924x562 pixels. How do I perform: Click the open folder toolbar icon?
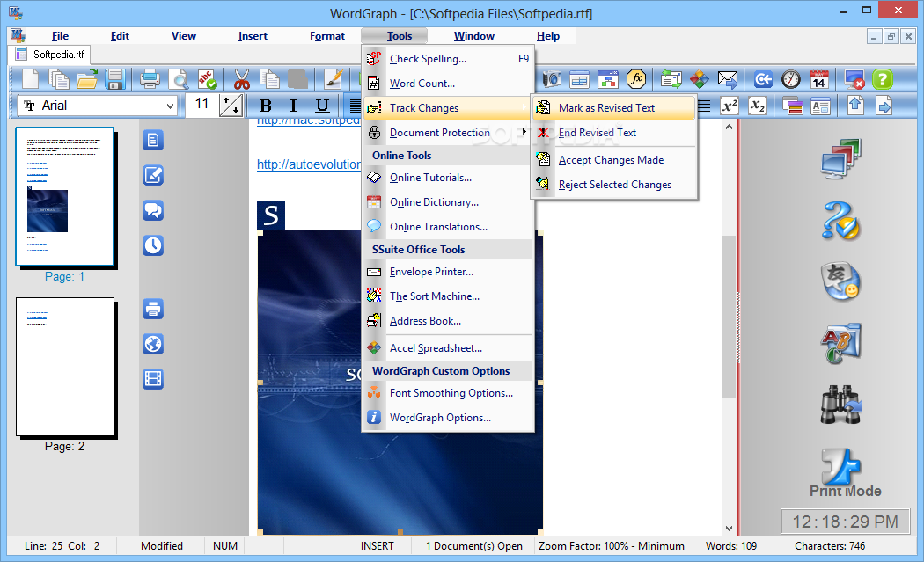click(x=87, y=79)
